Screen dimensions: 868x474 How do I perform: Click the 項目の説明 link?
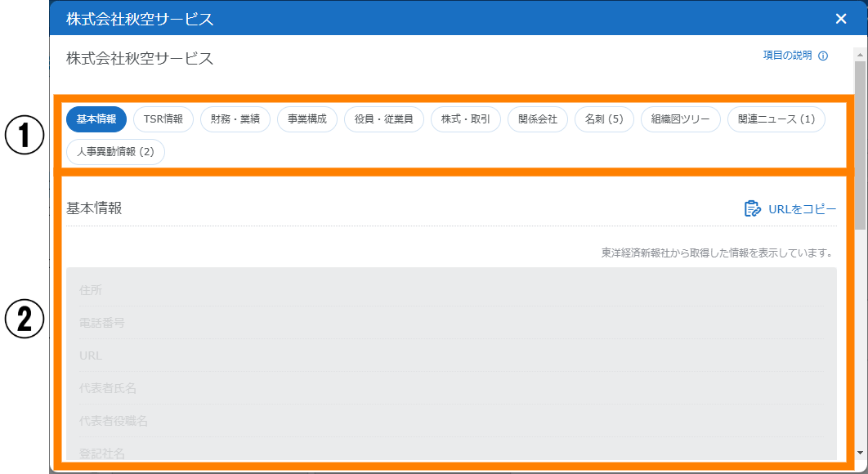coord(788,56)
